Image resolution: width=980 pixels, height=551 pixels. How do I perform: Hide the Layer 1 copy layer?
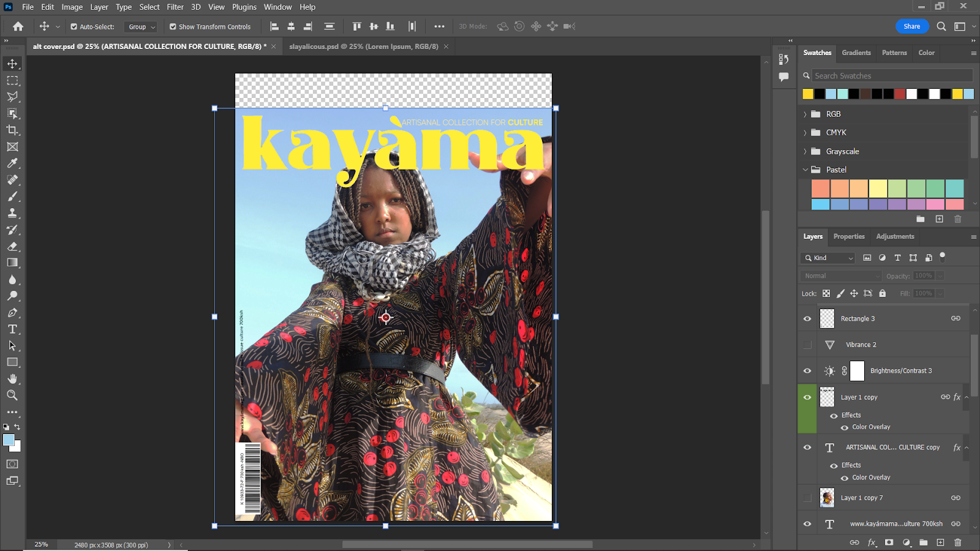click(x=807, y=397)
